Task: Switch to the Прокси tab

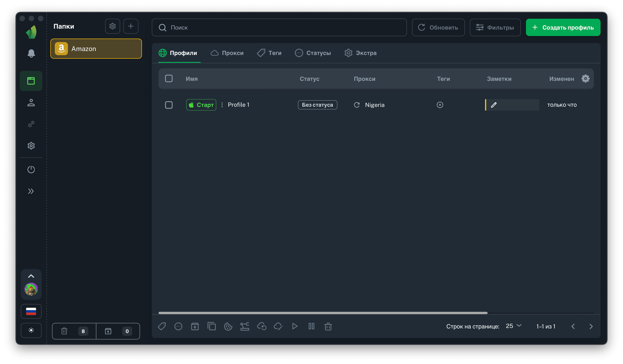Action: 227,53
